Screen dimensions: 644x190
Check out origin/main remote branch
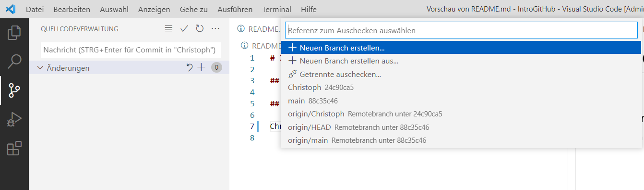(x=461, y=140)
